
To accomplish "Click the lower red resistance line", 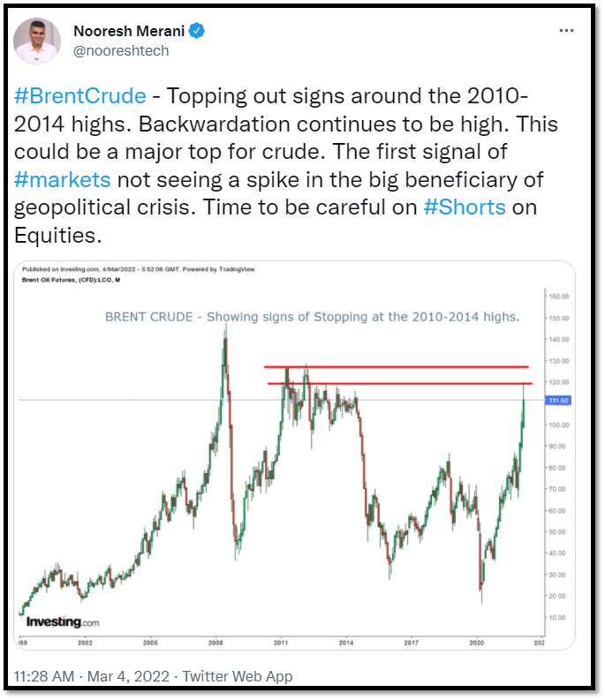I will (x=400, y=383).
